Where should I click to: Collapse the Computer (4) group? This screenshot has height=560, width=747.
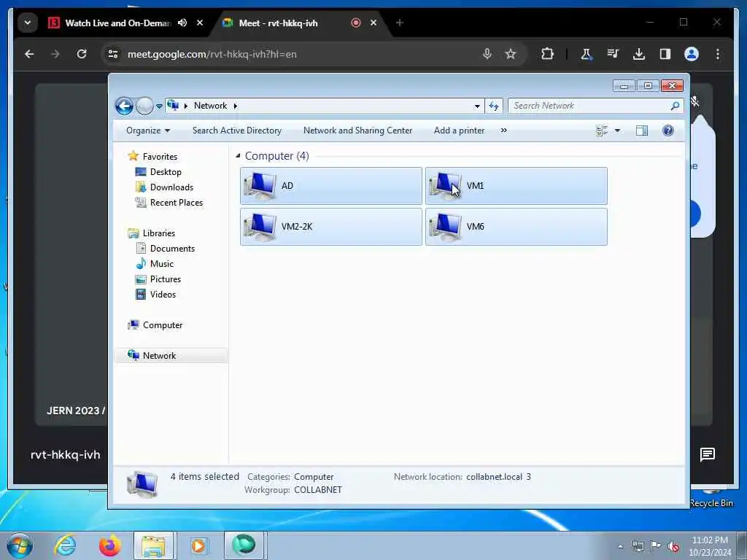239,156
